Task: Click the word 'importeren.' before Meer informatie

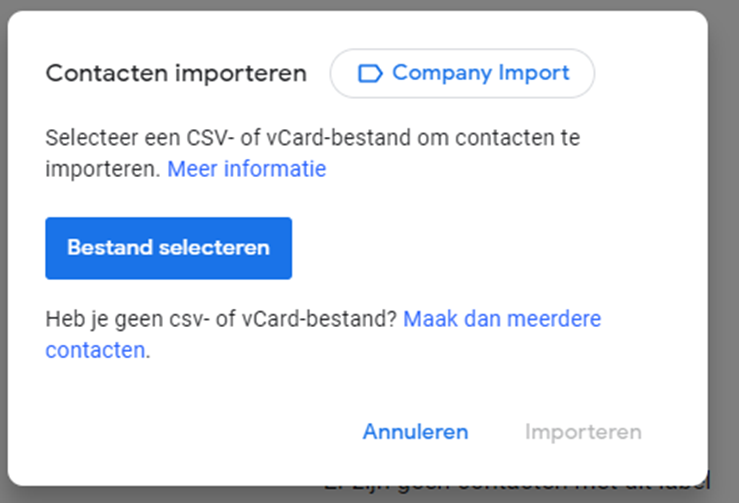Action: click(103, 169)
